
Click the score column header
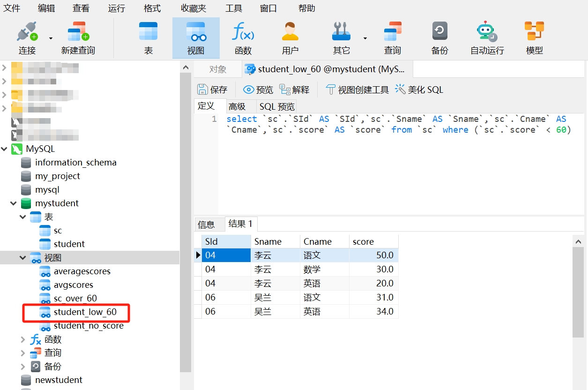(373, 242)
